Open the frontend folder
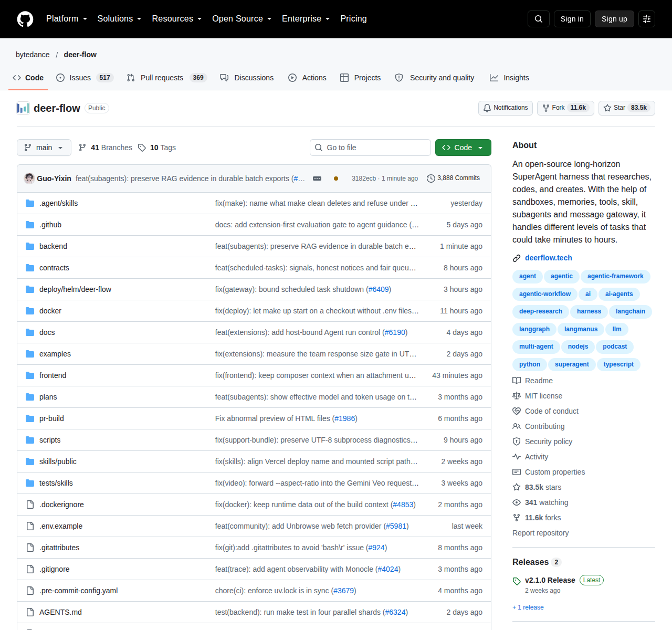 click(x=52, y=375)
